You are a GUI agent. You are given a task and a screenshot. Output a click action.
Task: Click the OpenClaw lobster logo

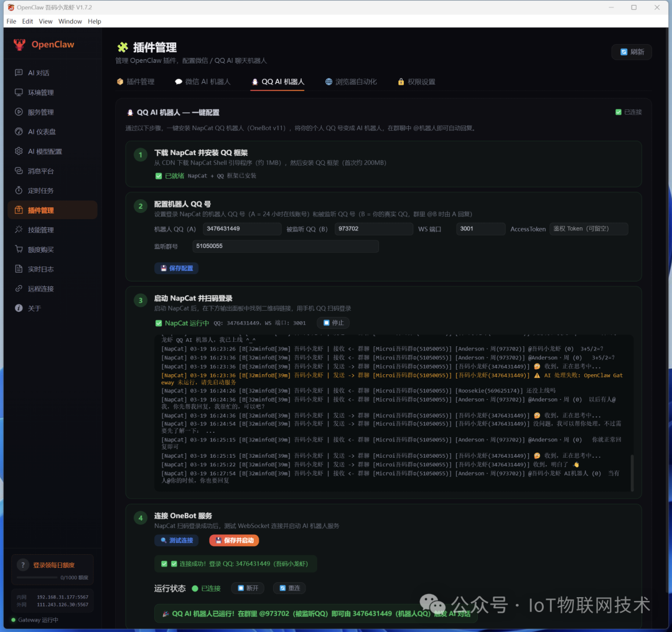(19, 44)
